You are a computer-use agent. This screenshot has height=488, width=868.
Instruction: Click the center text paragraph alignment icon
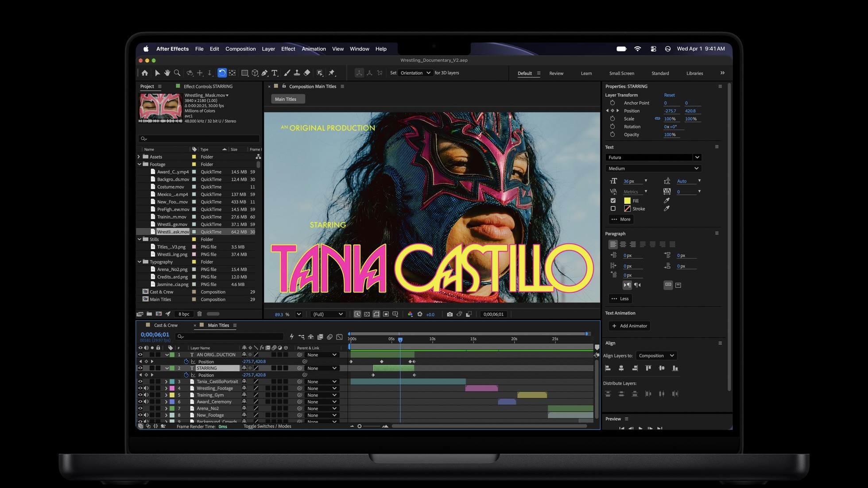click(x=623, y=244)
